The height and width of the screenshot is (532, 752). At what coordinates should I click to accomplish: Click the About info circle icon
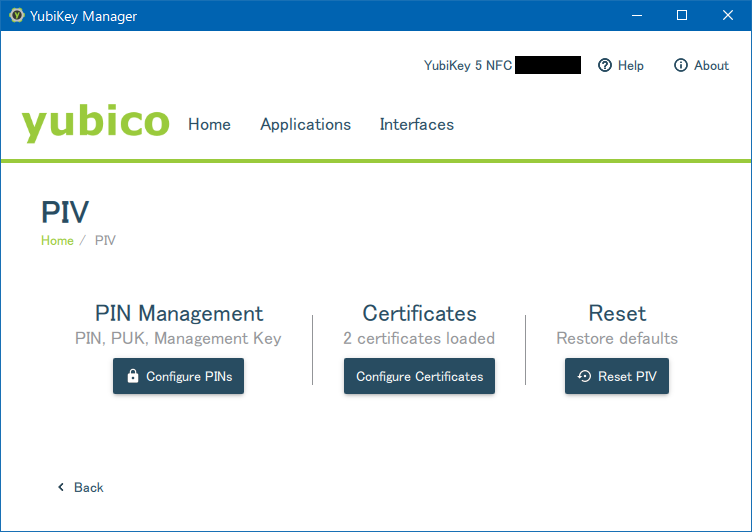tap(681, 65)
